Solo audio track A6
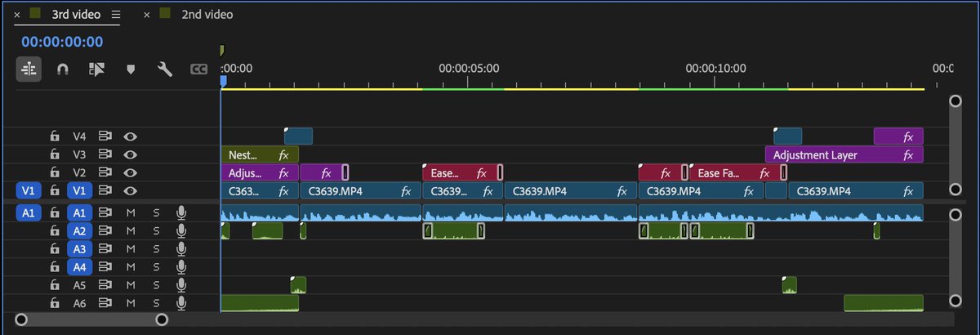 pos(156,303)
